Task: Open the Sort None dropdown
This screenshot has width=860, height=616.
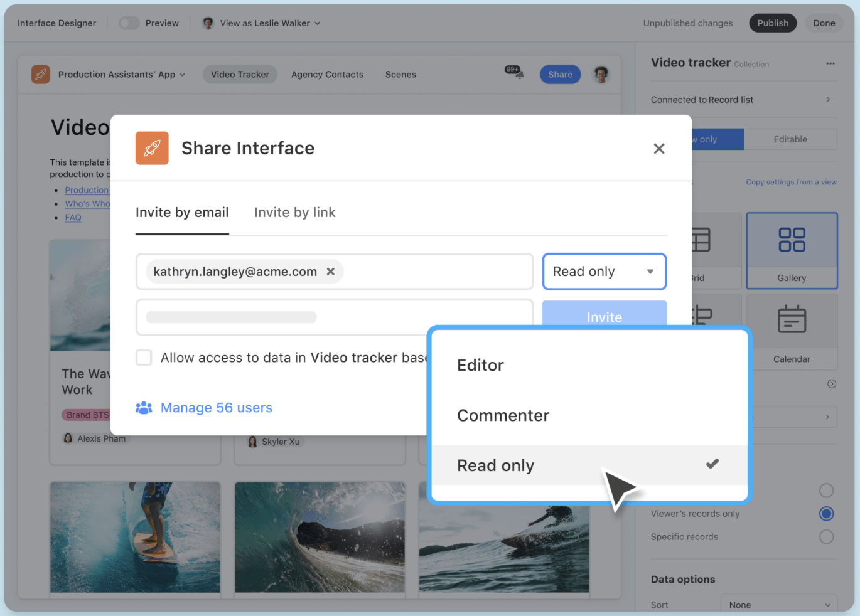Action: (x=779, y=605)
